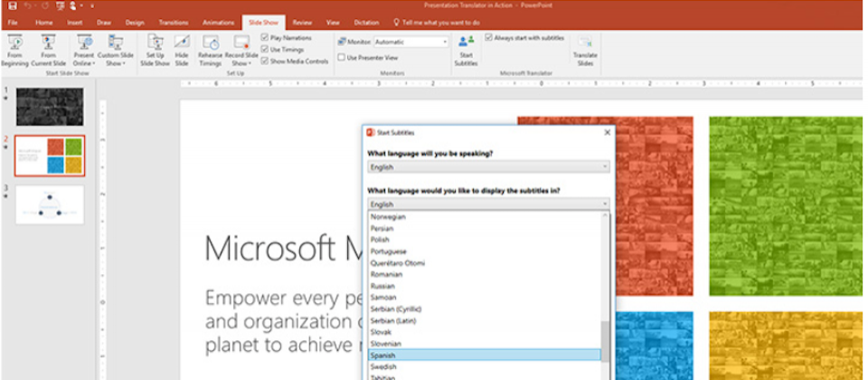This screenshot has width=868, height=380.
Task: Choose Slovak in the language list
Action: click(485, 332)
